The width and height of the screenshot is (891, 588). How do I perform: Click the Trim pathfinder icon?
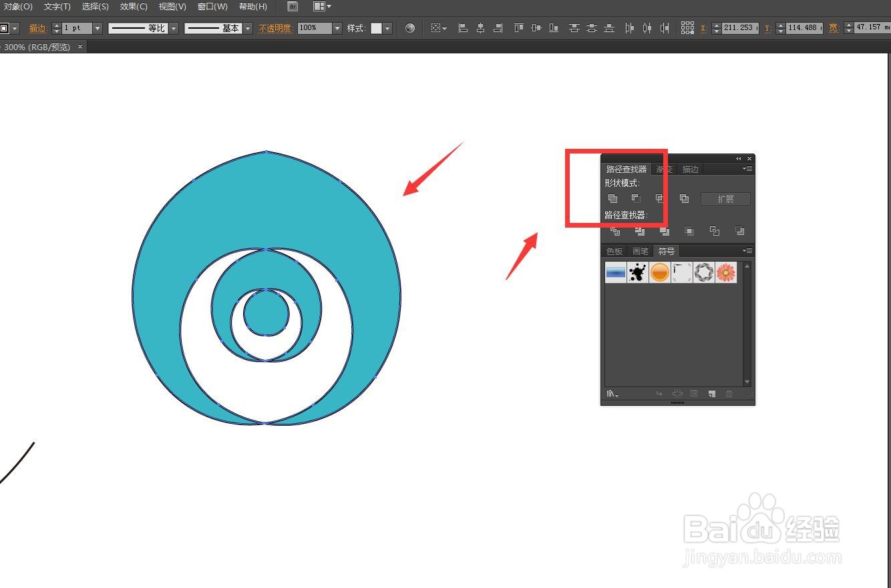coord(640,231)
